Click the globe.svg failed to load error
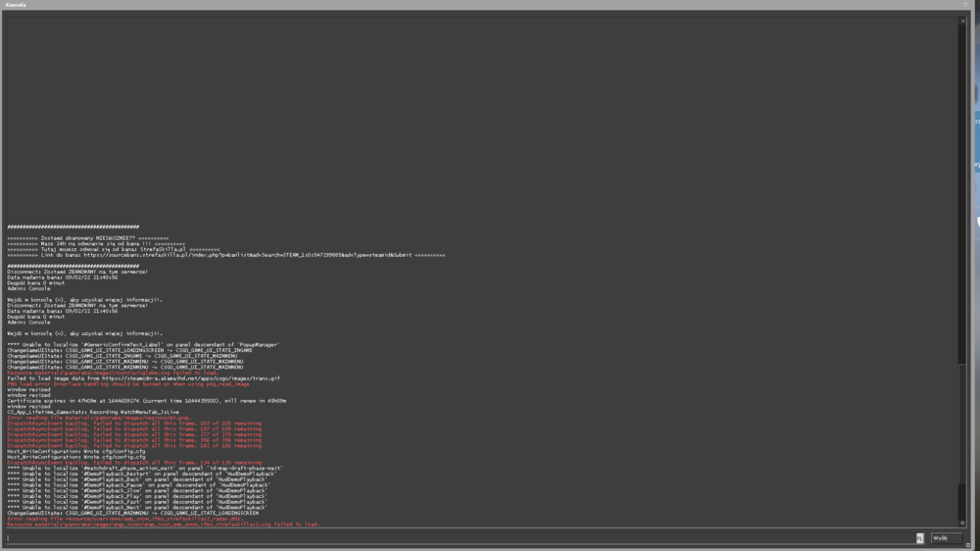This screenshot has height=551, width=980. click(113, 373)
